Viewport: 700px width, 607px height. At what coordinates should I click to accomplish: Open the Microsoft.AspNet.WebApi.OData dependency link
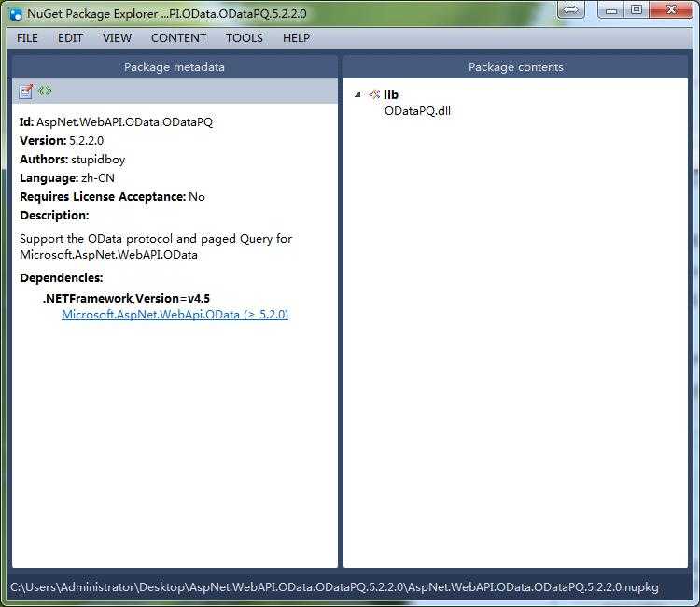(x=175, y=315)
